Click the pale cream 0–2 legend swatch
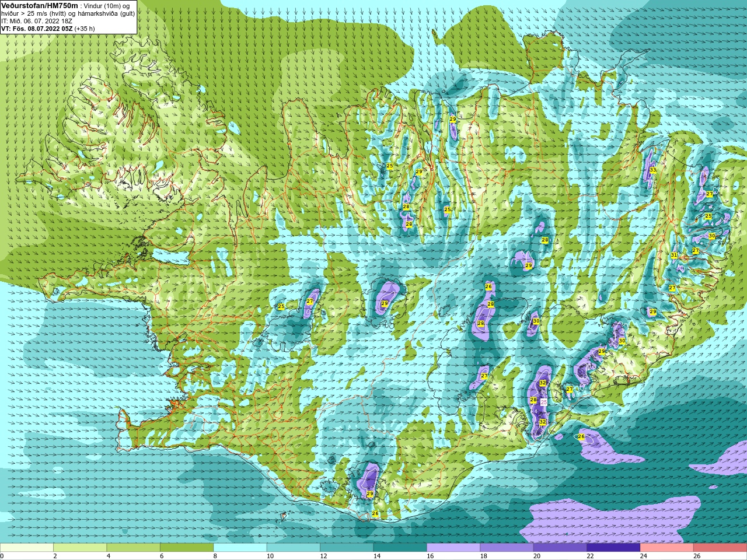Screen dimensions: 747x560 (27, 548)
